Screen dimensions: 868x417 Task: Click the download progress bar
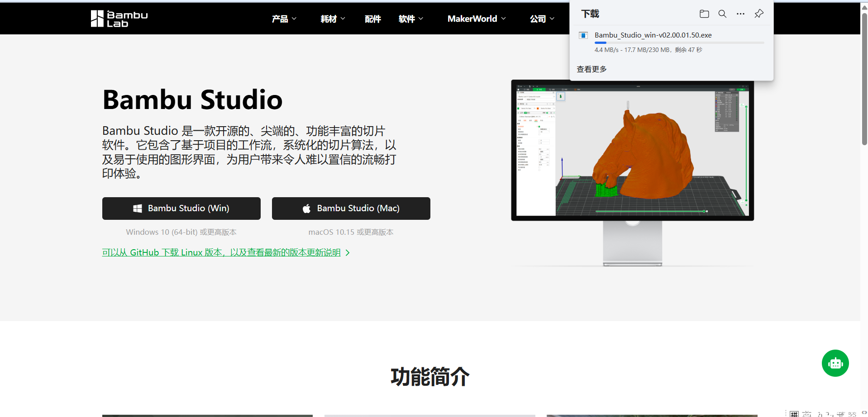point(679,43)
